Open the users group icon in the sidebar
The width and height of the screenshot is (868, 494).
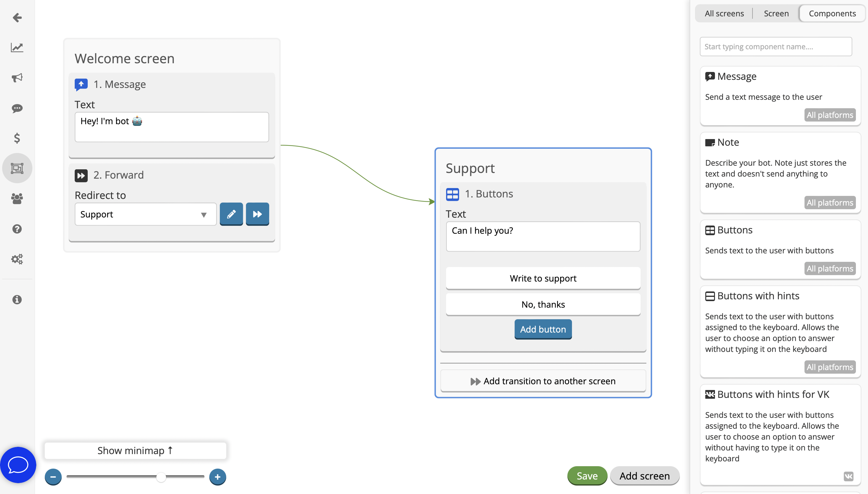point(17,199)
